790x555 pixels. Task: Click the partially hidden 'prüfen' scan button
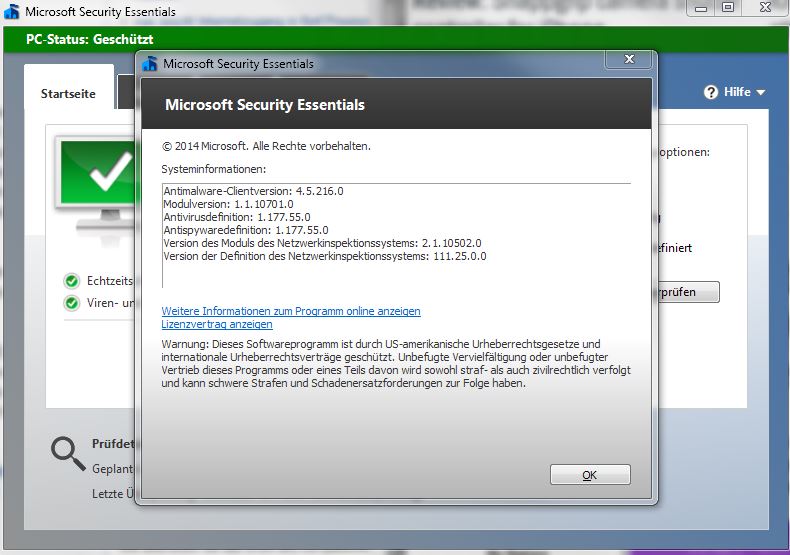(x=688, y=292)
